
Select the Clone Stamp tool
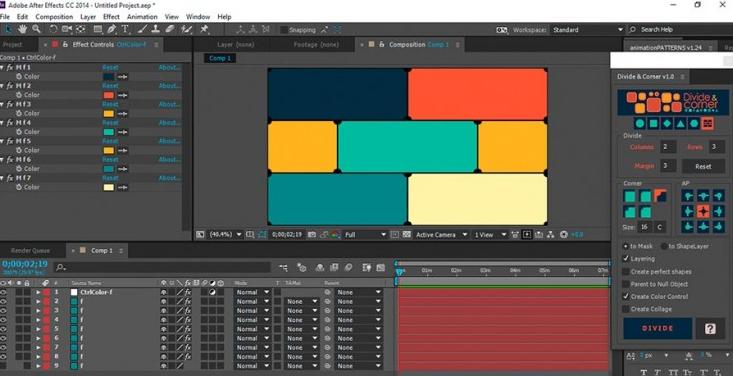click(156, 29)
